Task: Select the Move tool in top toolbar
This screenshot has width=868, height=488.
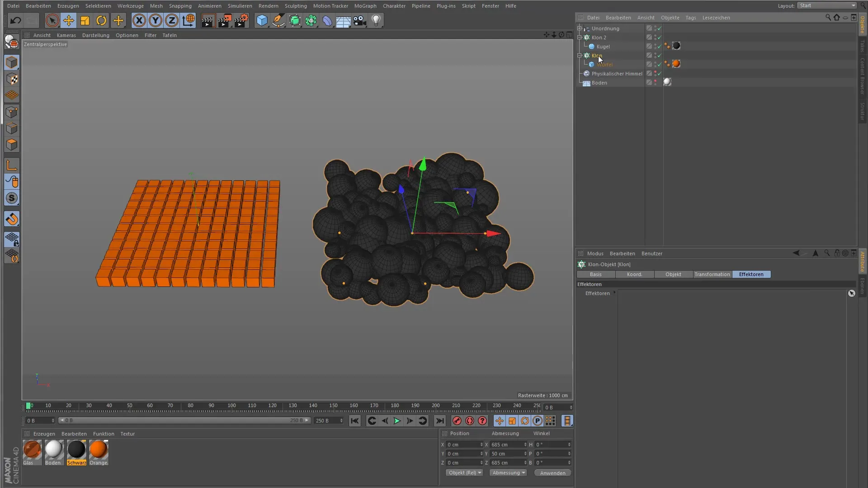Action: (x=69, y=20)
